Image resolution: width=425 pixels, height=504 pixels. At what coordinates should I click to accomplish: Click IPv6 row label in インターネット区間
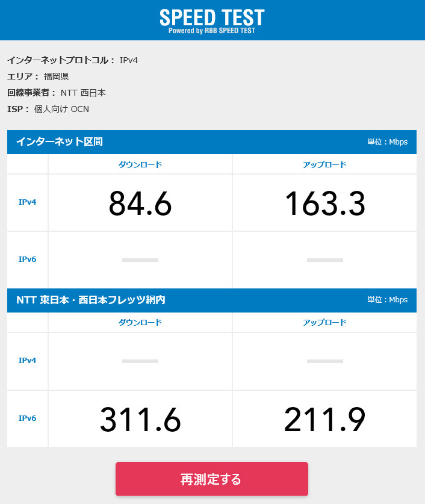28,260
